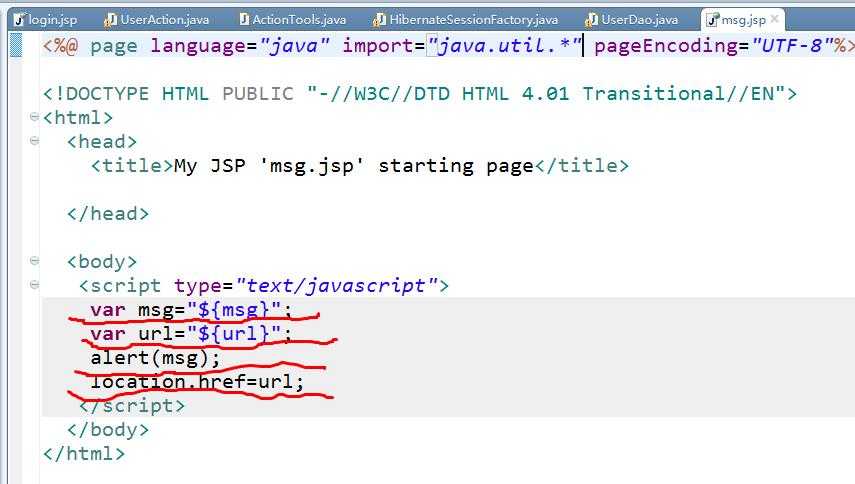Viewport: 855px width, 484px height.
Task: Click the text/javascript type attribute value
Action: tap(336, 286)
